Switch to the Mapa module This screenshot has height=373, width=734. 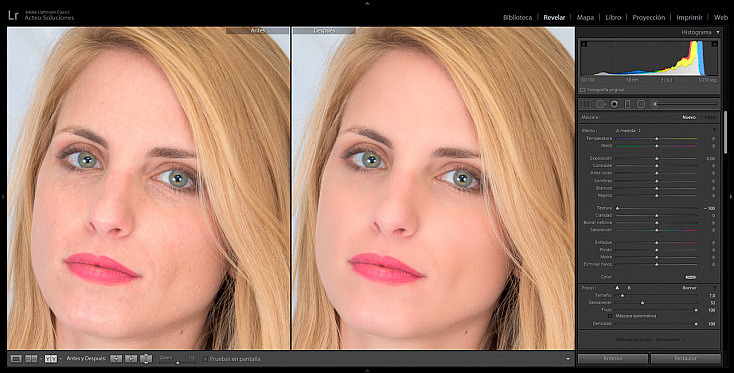pos(585,17)
